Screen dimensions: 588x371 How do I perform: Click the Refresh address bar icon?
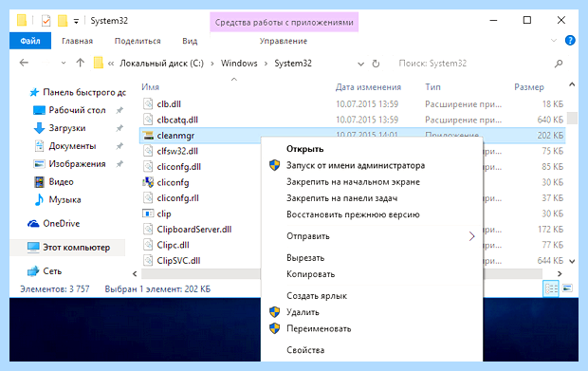(376, 64)
